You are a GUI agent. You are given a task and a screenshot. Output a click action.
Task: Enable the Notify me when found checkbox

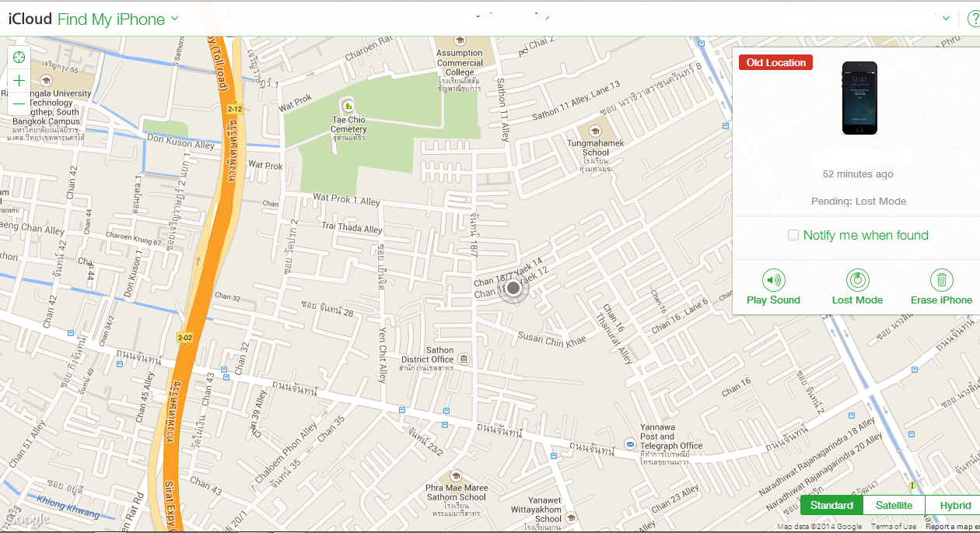(793, 235)
